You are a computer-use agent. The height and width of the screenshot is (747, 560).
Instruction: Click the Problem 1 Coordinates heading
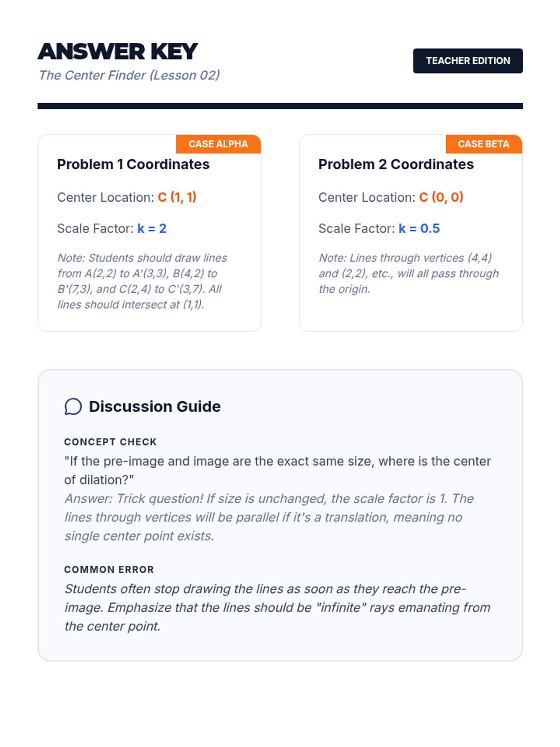tap(133, 164)
